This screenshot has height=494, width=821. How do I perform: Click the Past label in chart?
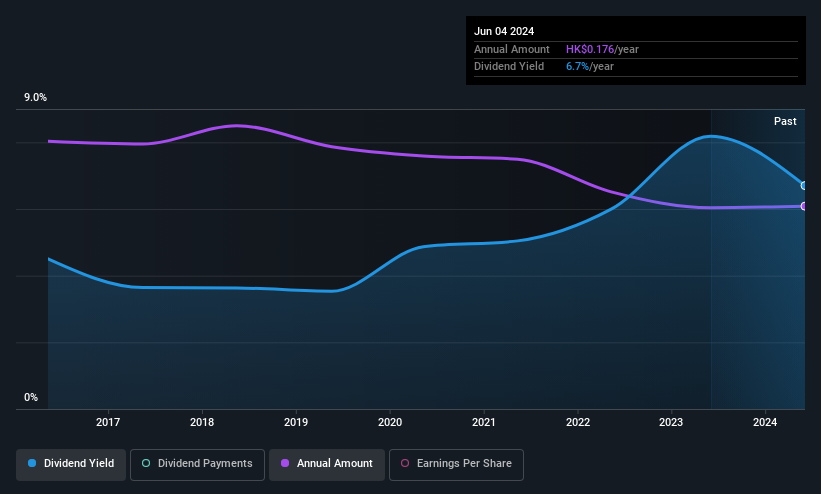click(x=785, y=122)
